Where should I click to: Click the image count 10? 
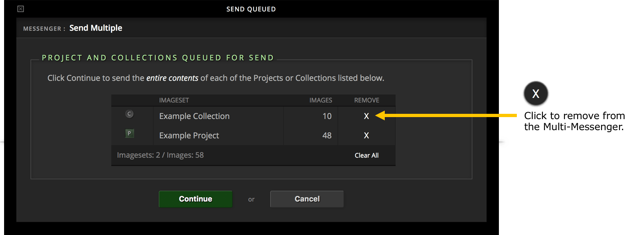coord(327,116)
